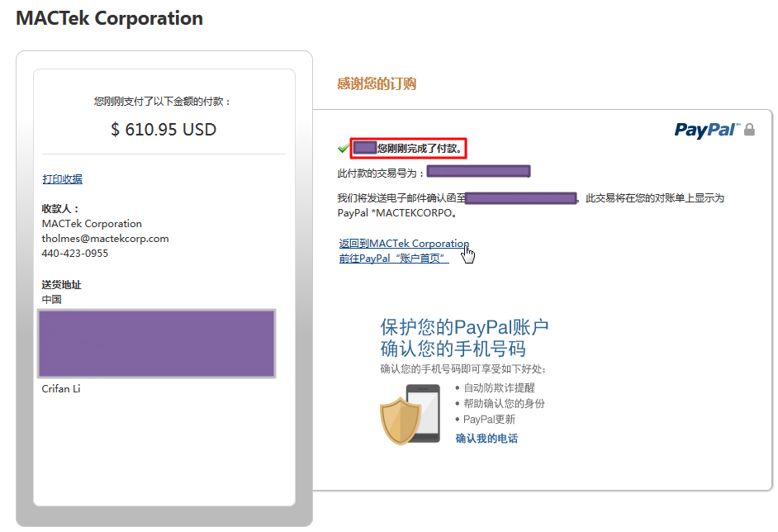Image resolution: width=778 pixels, height=532 pixels.
Task: Follow the 返回到MACTek Corporation link
Action: click(x=404, y=244)
